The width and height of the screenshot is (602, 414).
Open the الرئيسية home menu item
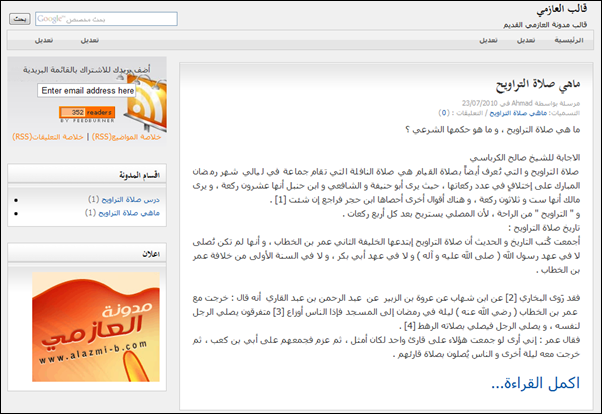click(569, 40)
